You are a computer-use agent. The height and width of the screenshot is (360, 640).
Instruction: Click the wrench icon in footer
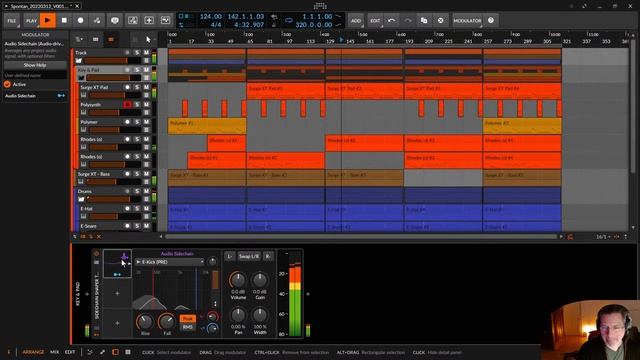click(x=102, y=352)
